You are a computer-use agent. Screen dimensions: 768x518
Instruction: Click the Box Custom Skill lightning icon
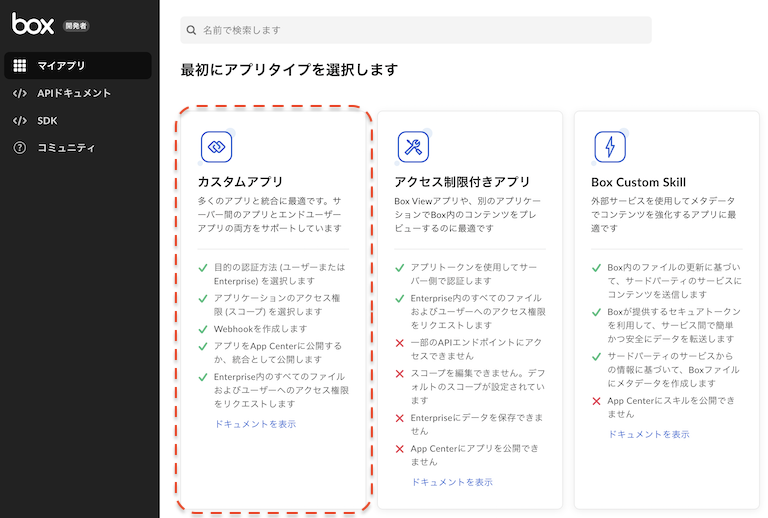click(609, 147)
